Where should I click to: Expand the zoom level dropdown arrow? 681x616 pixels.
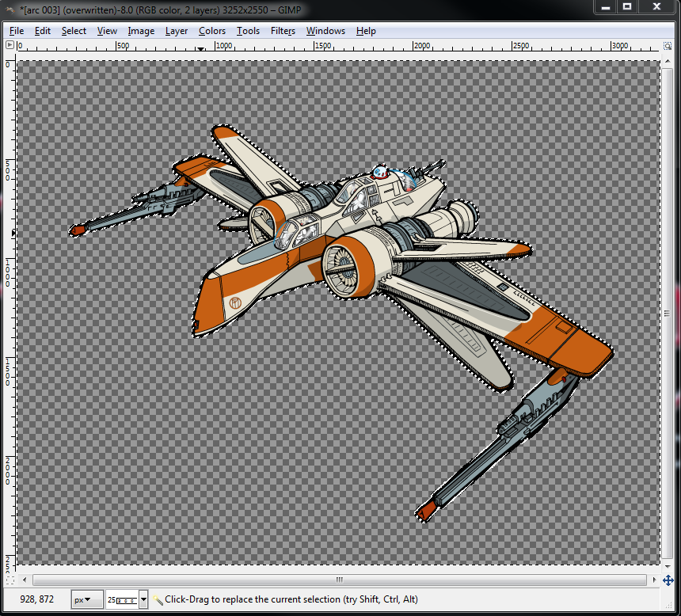pyautogui.click(x=144, y=599)
